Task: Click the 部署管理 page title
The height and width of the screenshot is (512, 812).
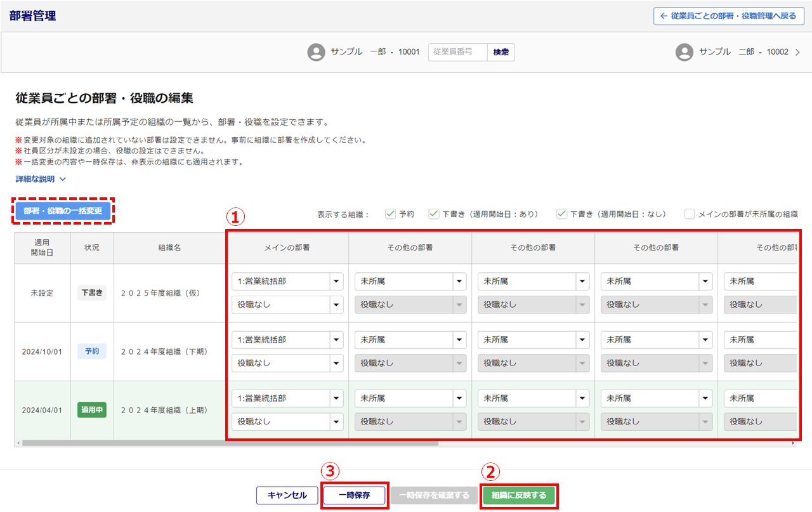Action: pos(32,16)
